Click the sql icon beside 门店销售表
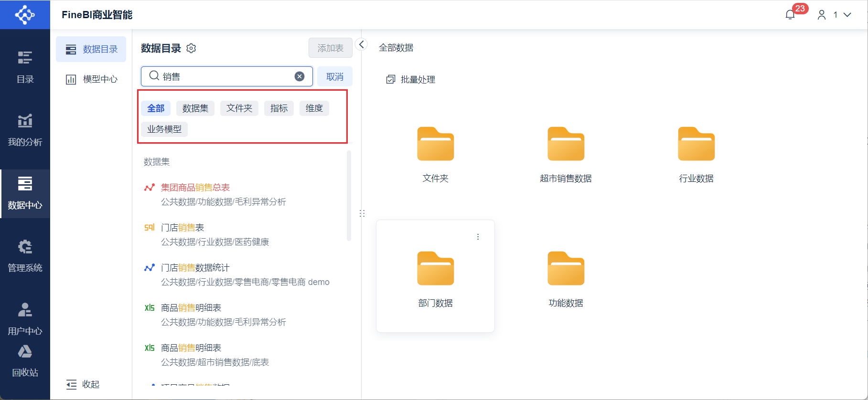The width and height of the screenshot is (868, 400). 150,228
